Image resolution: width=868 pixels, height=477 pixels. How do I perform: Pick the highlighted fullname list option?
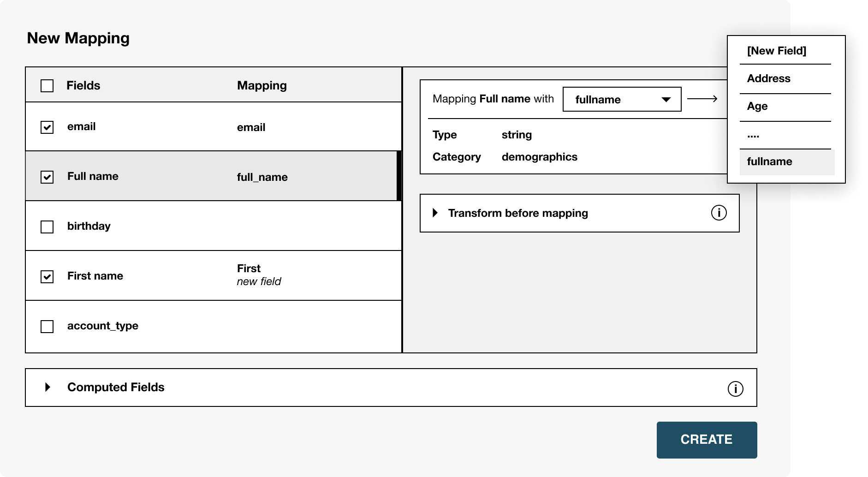(787, 162)
